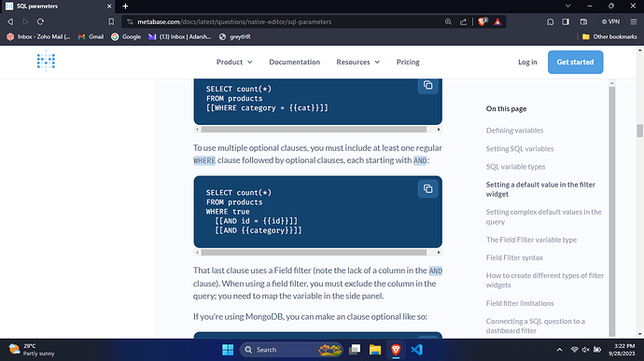Copy the WHERE true code block
The height and width of the screenshot is (361, 644).
(x=427, y=189)
